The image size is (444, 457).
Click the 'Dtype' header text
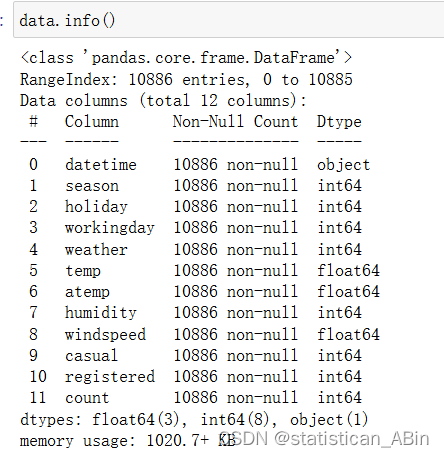click(x=339, y=122)
